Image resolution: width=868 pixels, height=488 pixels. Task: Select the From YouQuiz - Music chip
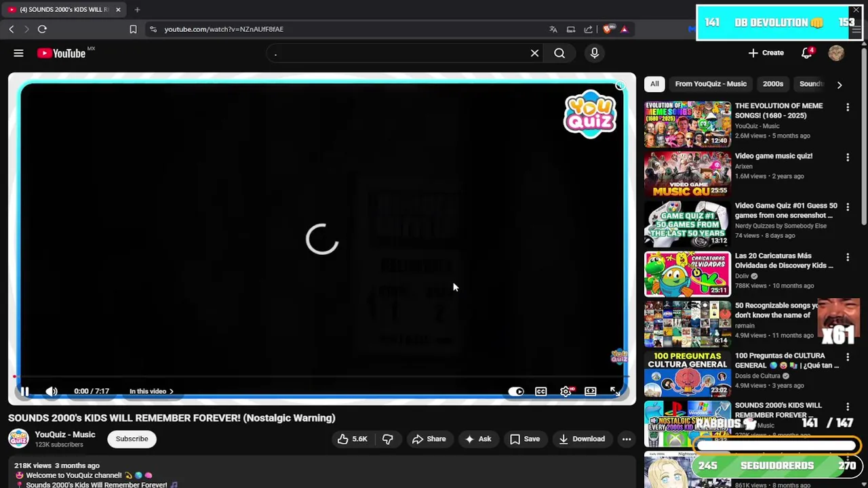(711, 84)
